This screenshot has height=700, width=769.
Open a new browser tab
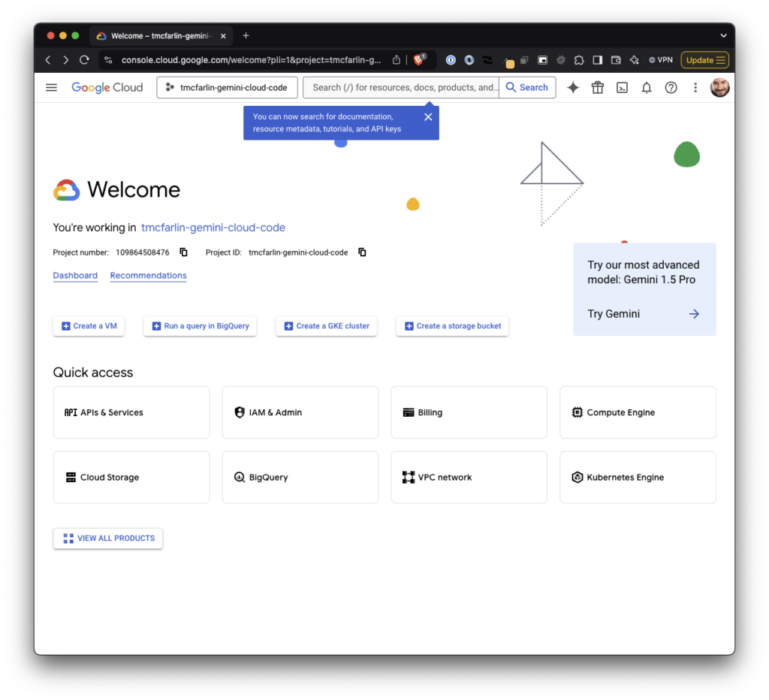tap(246, 35)
